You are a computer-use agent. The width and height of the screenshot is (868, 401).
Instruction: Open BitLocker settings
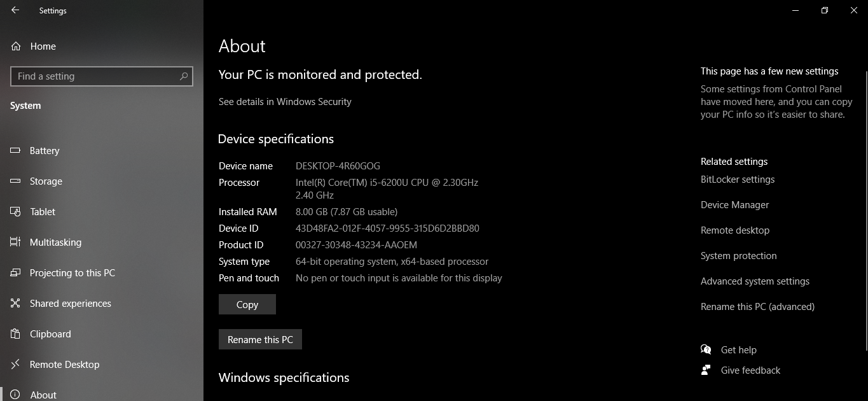pyautogui.click(x=738, y=179)
